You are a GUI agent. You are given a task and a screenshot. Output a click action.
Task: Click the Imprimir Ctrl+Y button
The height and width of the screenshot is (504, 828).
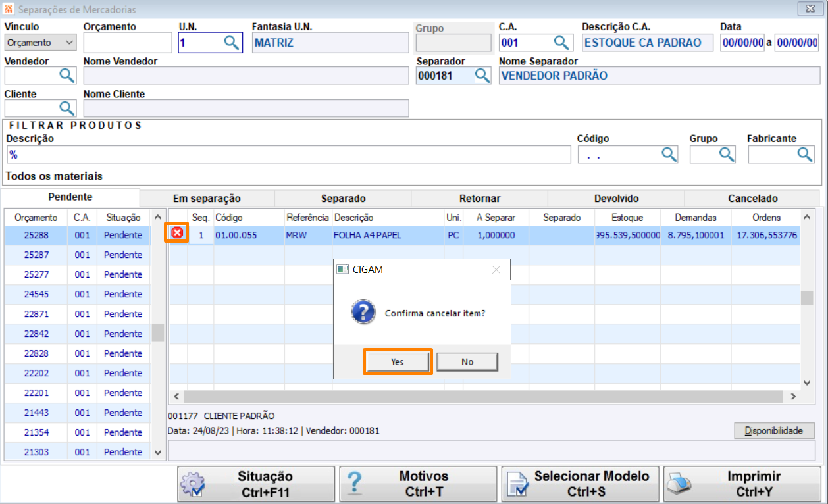[742, 484]
